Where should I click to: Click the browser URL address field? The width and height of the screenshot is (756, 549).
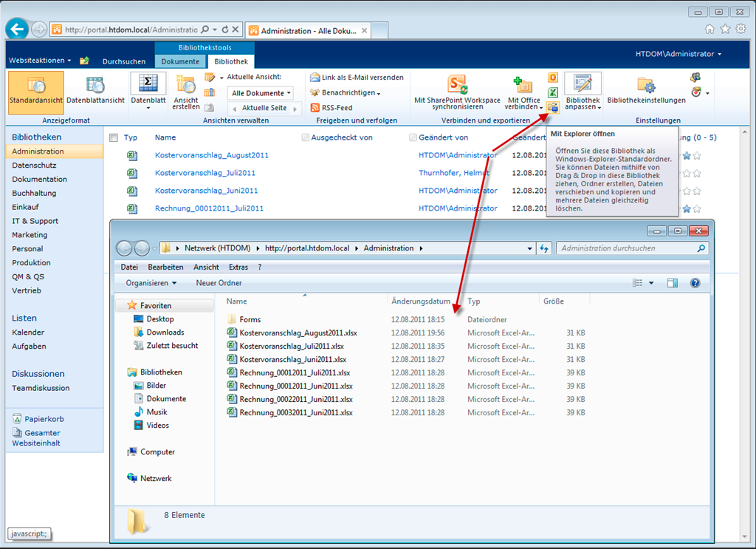point(131,30)
